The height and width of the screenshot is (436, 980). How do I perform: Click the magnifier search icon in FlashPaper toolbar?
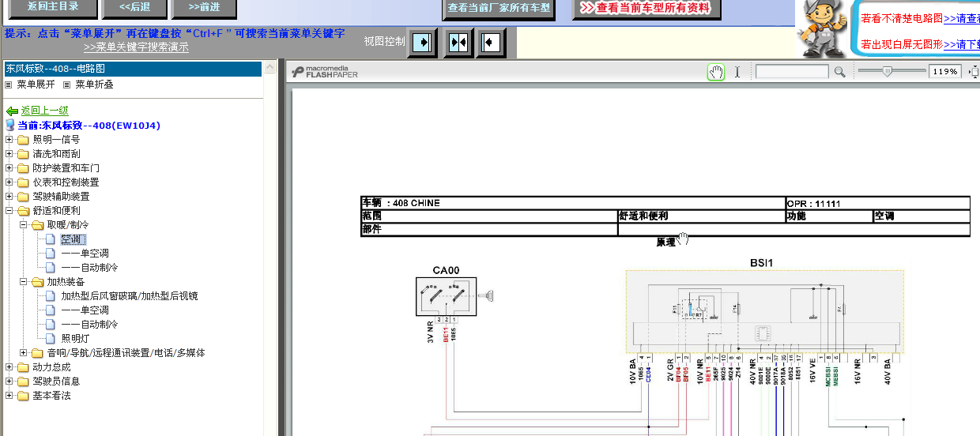point(839,72)
